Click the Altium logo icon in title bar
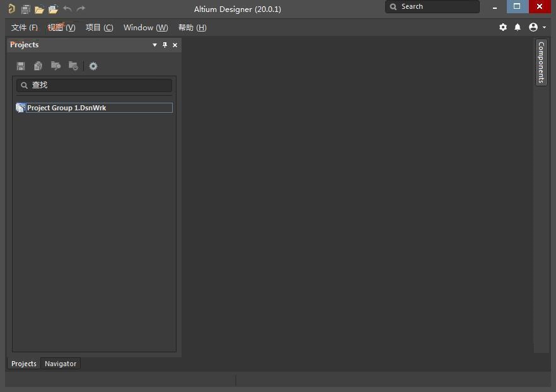Image resolution: width=556 pixels, height=392 pixels. coord(11,8)
